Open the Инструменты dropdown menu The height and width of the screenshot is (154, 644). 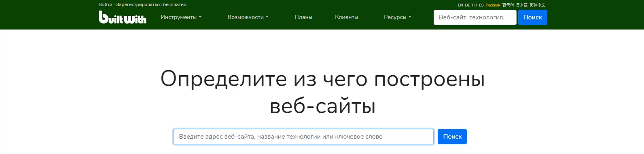coord(181,17)
